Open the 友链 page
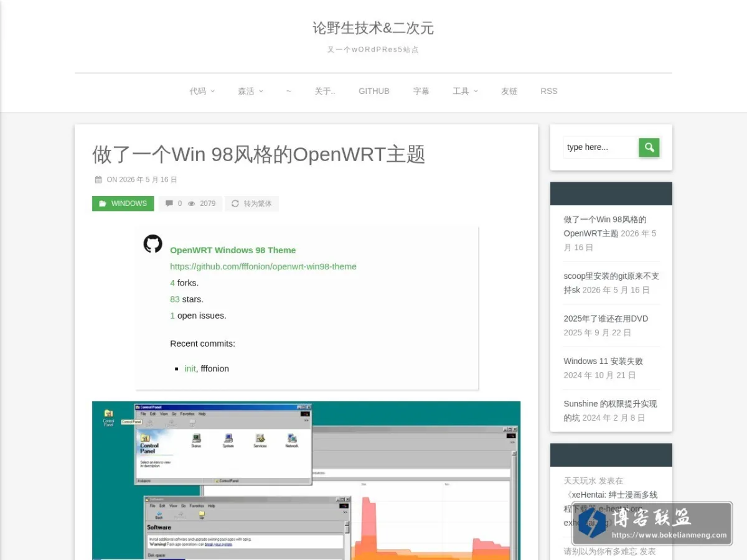Viewport: 747px width, 560px height. click(x=509, y=91)
